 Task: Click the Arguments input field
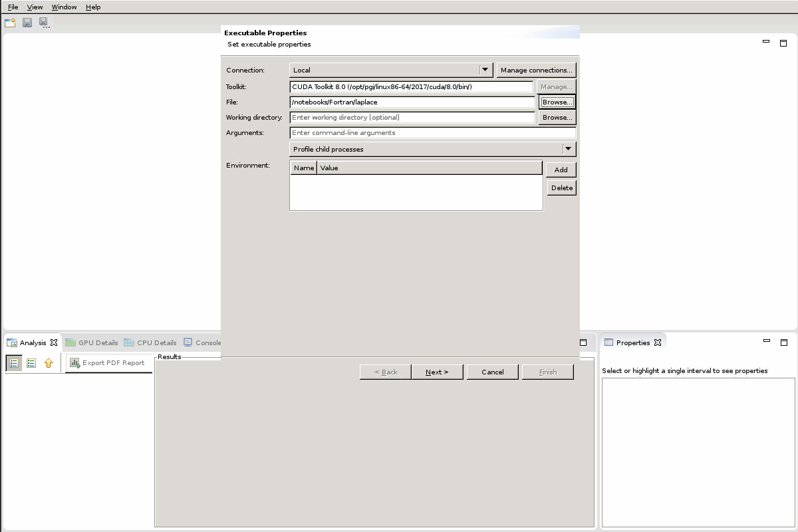tap(432, 133)
